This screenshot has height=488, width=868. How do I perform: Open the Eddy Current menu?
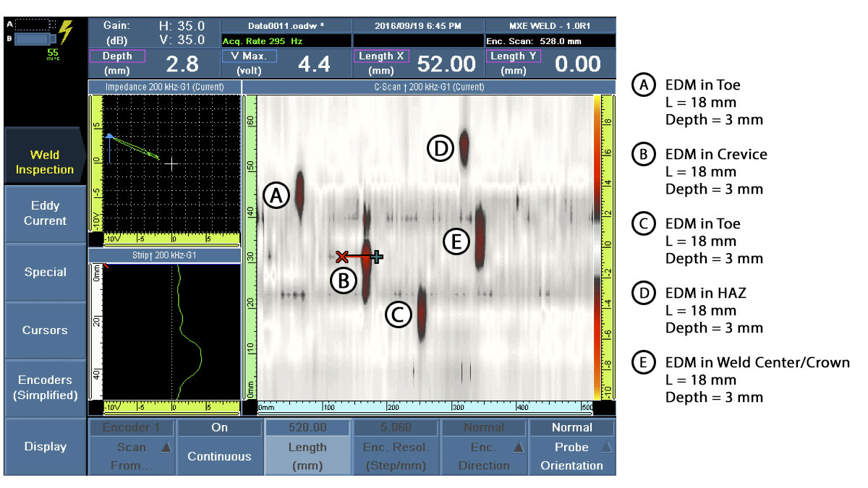[45, 213]
